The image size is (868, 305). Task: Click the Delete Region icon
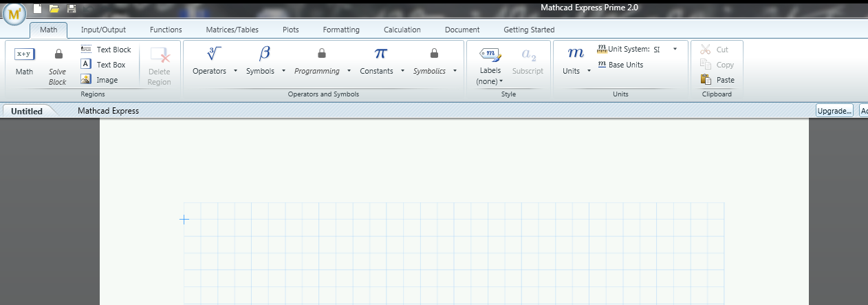click(160, 55)
